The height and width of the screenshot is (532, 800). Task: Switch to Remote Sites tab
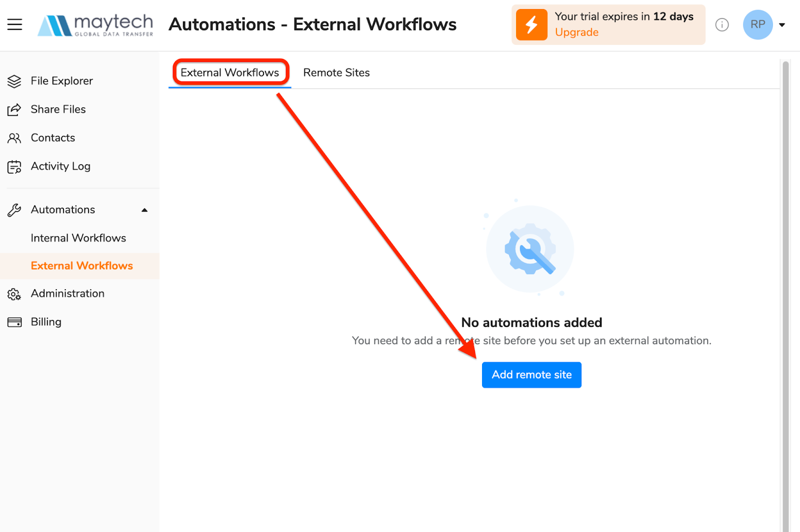(x=336, y=72)
